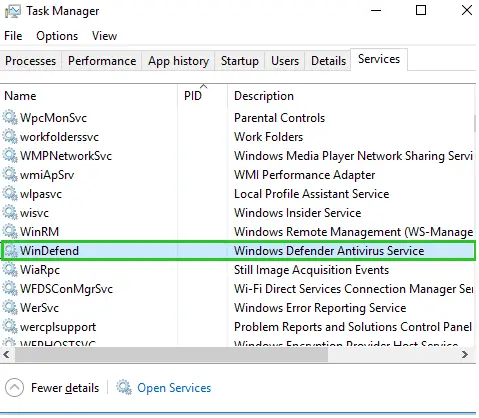Switch to the App history tab
This screenshot has width=479, height=418.
pyautogui.click(x=178, y=61)
